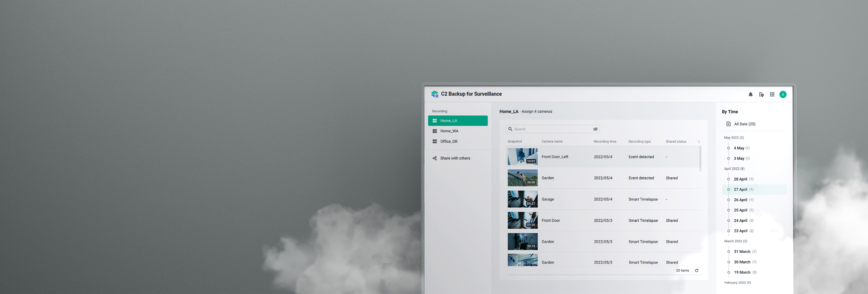
Task: Open the account avatar menu
Action: 783,94
